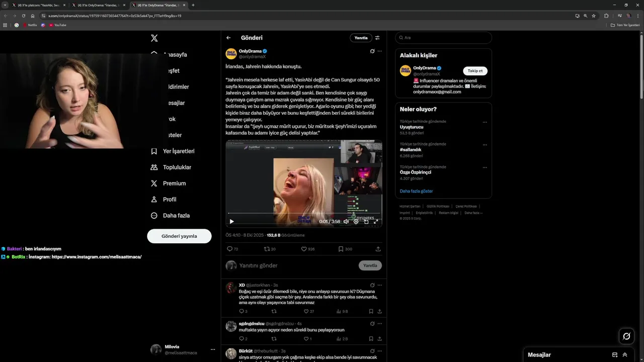Click the browser home icon
Viewport: 644px width, 362px height.
(33, 16)
